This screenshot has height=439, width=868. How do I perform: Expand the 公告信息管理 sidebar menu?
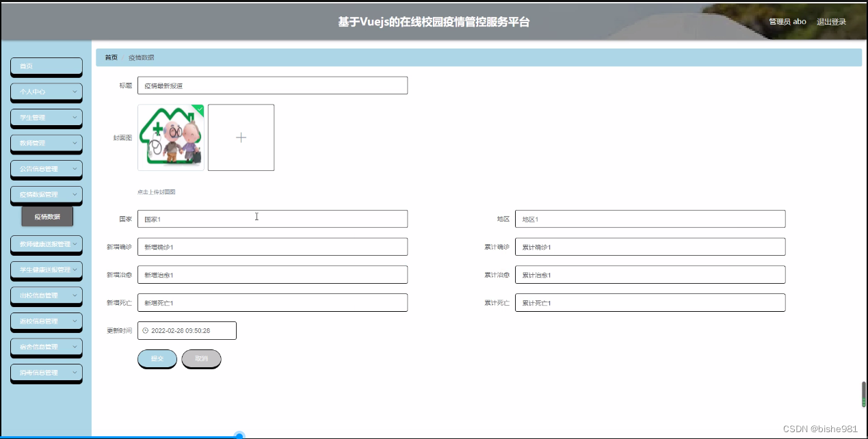coord(46,169)
